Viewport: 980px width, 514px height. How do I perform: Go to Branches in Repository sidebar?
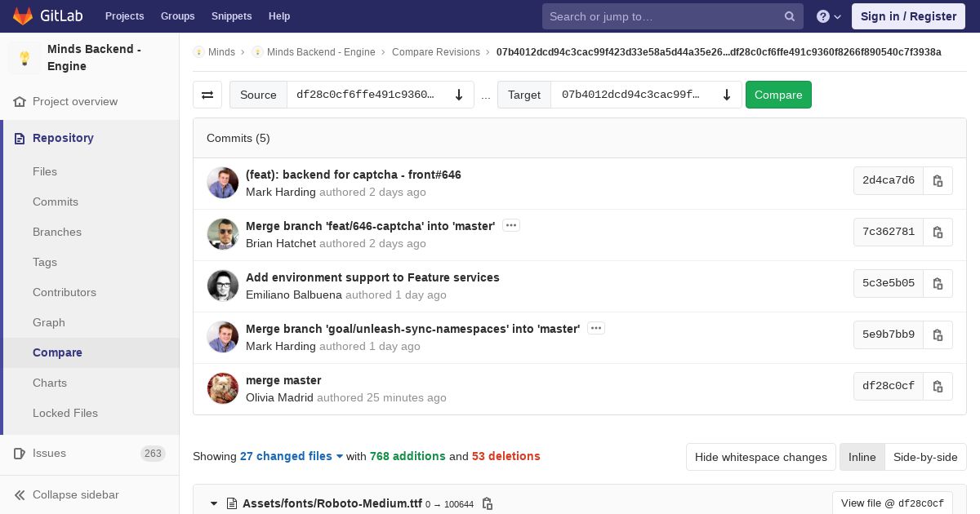[x=57, y=232]
